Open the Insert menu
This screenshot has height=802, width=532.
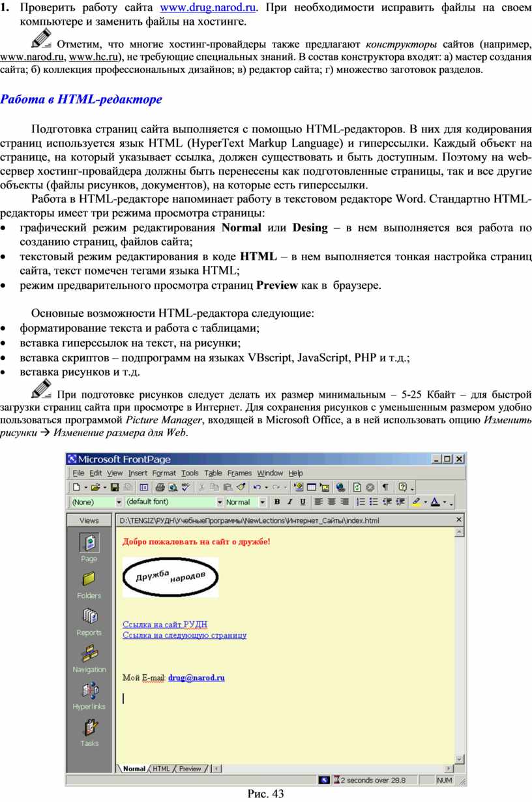click(138, 473)
